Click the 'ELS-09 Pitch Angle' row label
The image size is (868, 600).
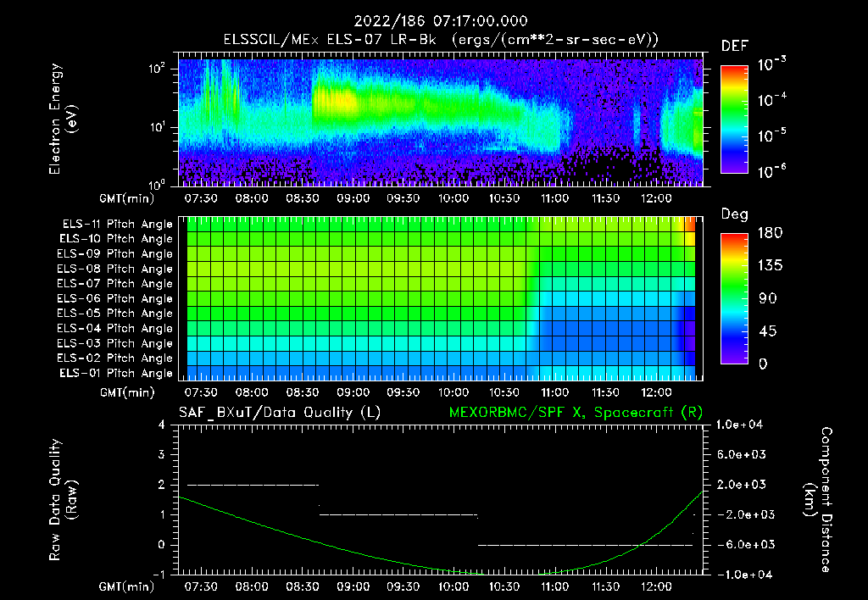pos(115,253)
